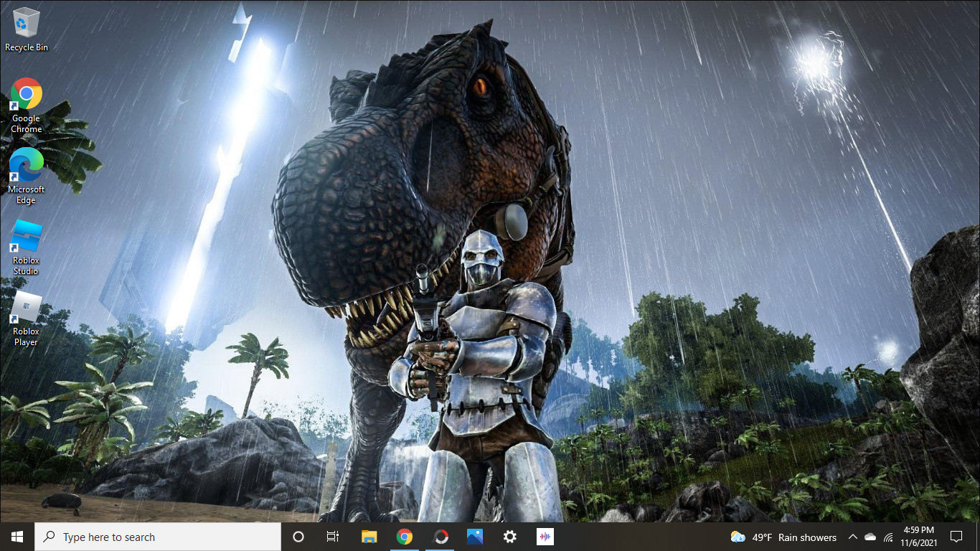Screen dimensions: 980x551
Task: Select the Microsoft Edge desktop shortcut
Action: [27, 176]
